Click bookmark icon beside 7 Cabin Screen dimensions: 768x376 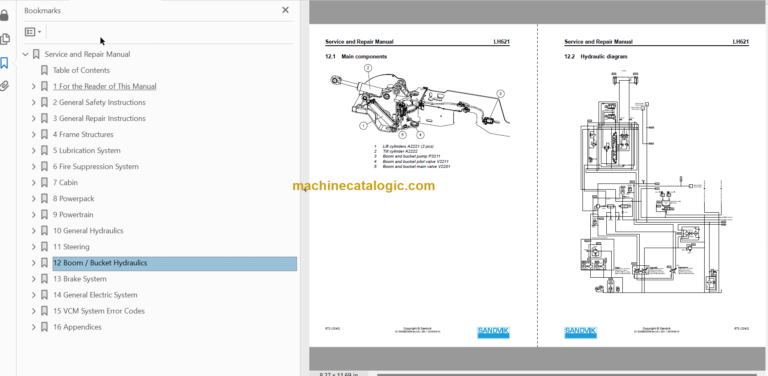pos(44,183)
